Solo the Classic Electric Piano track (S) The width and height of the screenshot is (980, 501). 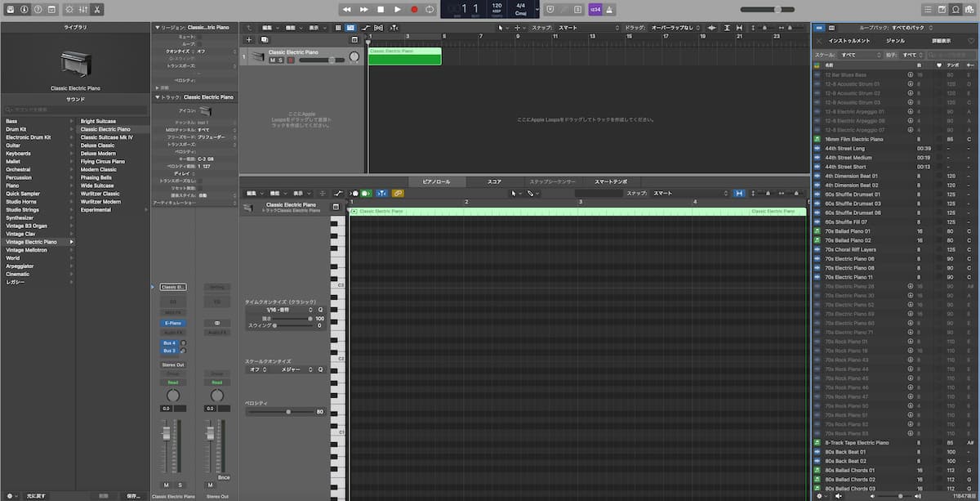tap(281, 60)
